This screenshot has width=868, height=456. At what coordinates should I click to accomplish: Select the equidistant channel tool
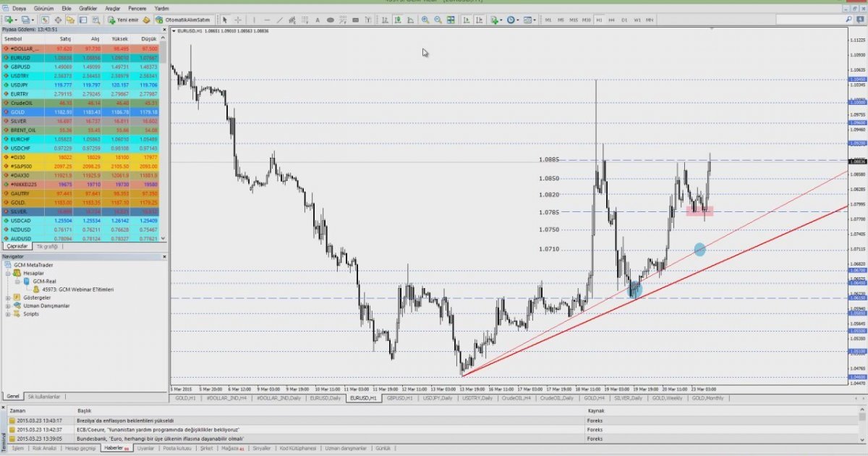click(292, 20)
